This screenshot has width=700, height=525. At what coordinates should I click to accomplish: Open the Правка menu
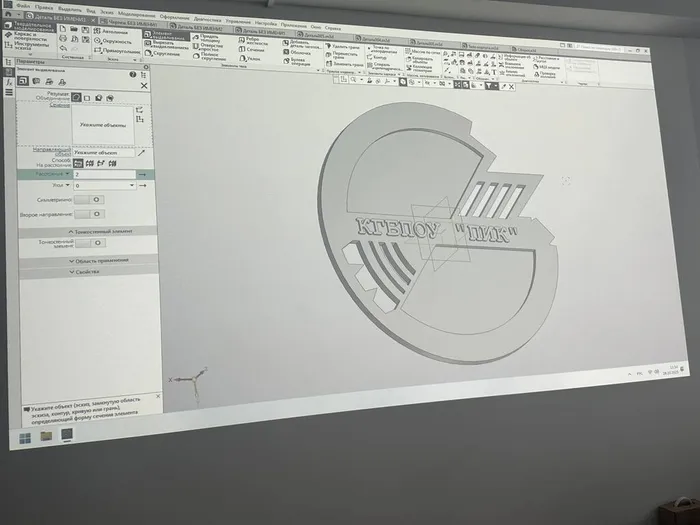(43, 7)
